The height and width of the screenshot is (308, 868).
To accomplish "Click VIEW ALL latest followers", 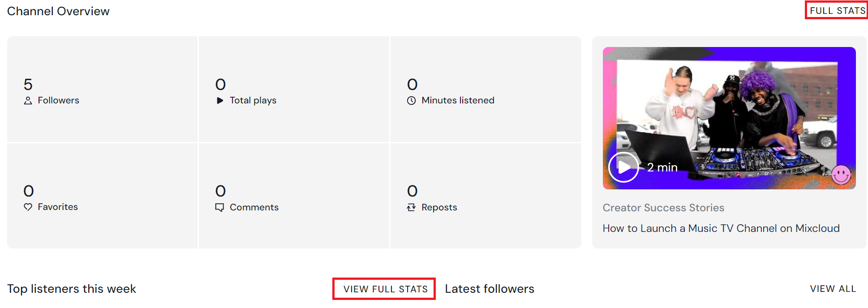I will (833, 289).
